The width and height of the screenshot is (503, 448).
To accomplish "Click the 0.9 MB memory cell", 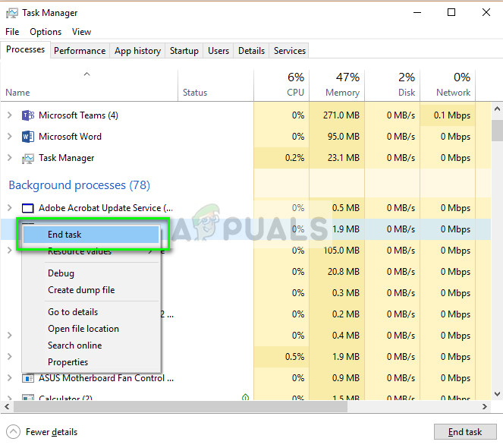I will (337, 378).
